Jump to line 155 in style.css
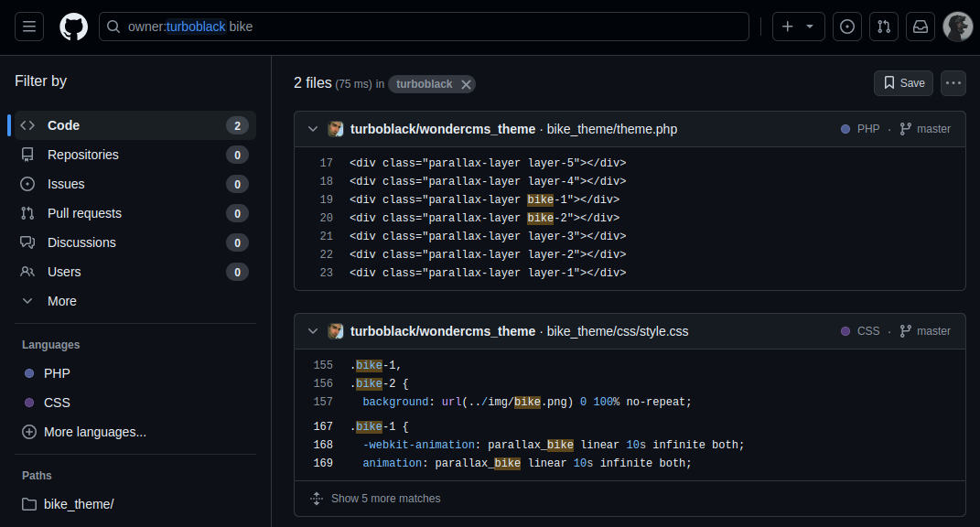The width and height of the screenshot is (980, 527). (323, 365)
